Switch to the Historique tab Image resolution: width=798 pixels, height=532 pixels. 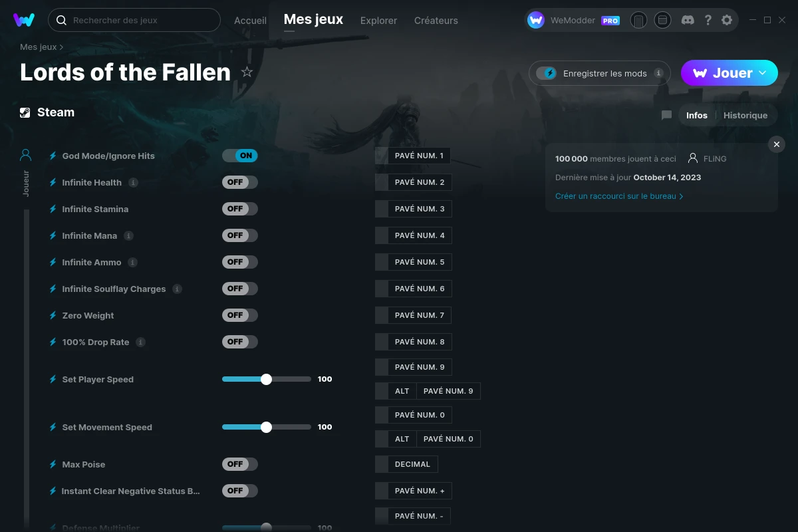(x=745, y=115)
